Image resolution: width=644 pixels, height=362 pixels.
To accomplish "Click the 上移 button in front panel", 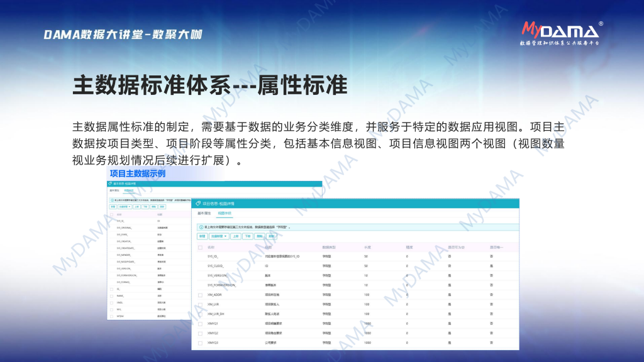I will tap(235, 236).
